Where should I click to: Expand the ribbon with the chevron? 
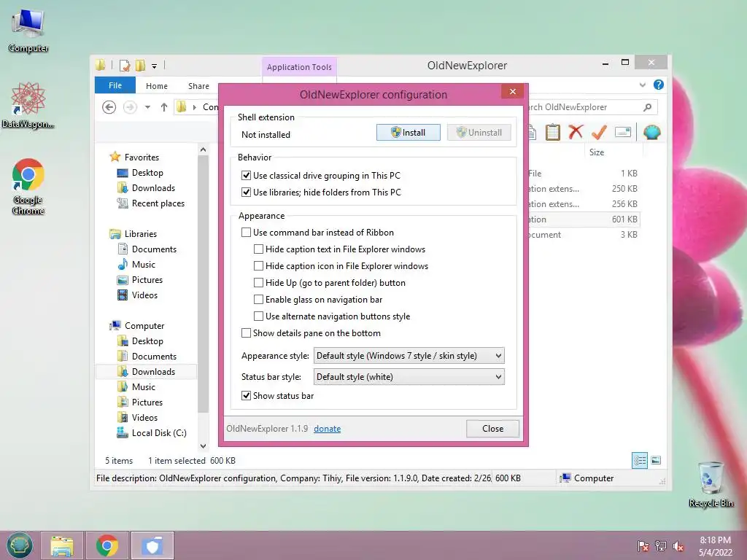pyautogui.click(x=642, y=85)
